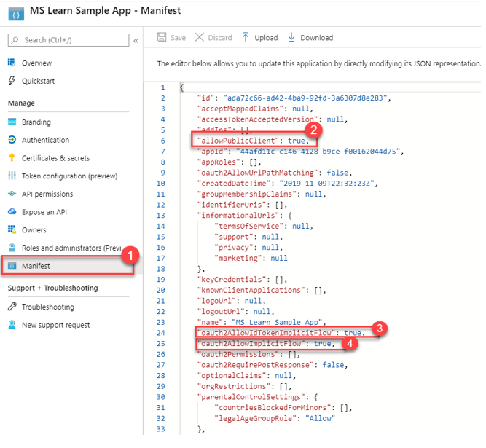Click the Branding icon
The height and width of the screenshot is (448, 486).
12,122
